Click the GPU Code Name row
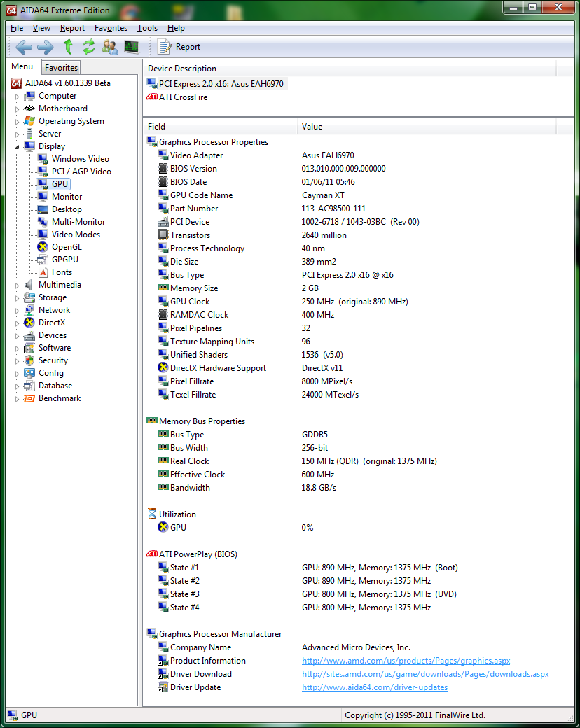The width and height of the screenshot is (580, 728). (201, 195)
